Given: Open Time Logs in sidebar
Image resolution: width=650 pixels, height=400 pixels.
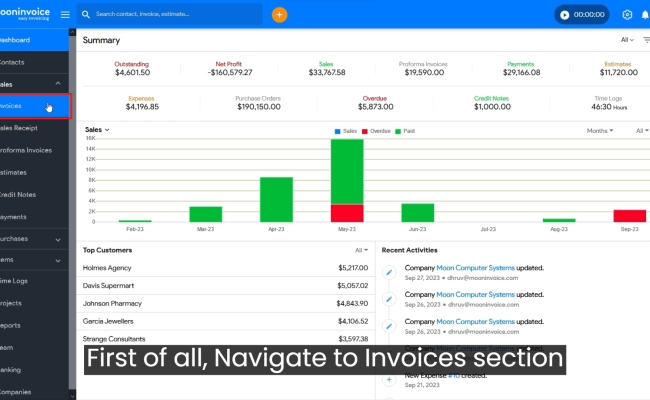Looking at the screenshot, I should point(34,281).
